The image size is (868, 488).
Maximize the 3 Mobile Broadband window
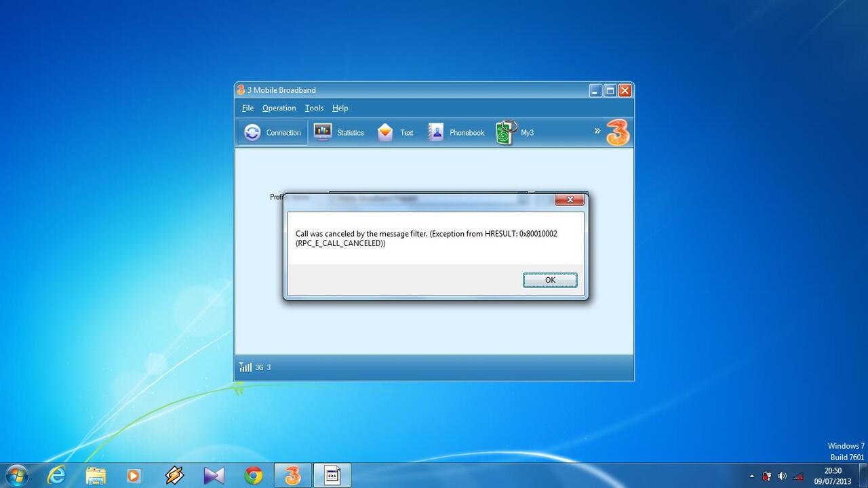[x=610, y=90]
